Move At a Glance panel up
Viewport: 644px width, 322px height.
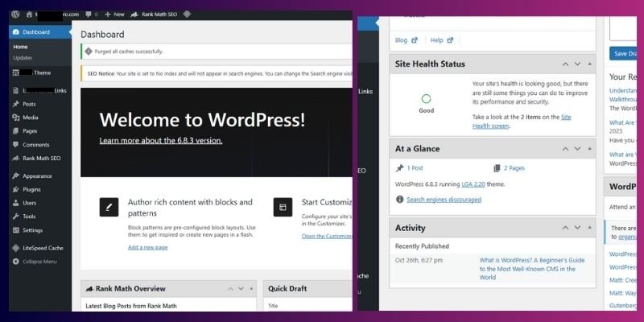[566, 149]
